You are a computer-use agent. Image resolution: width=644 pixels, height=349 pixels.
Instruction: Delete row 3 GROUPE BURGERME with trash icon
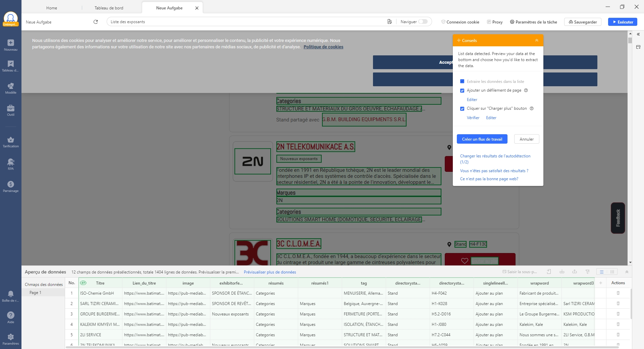pyautogui.click(x=618, y=314)
